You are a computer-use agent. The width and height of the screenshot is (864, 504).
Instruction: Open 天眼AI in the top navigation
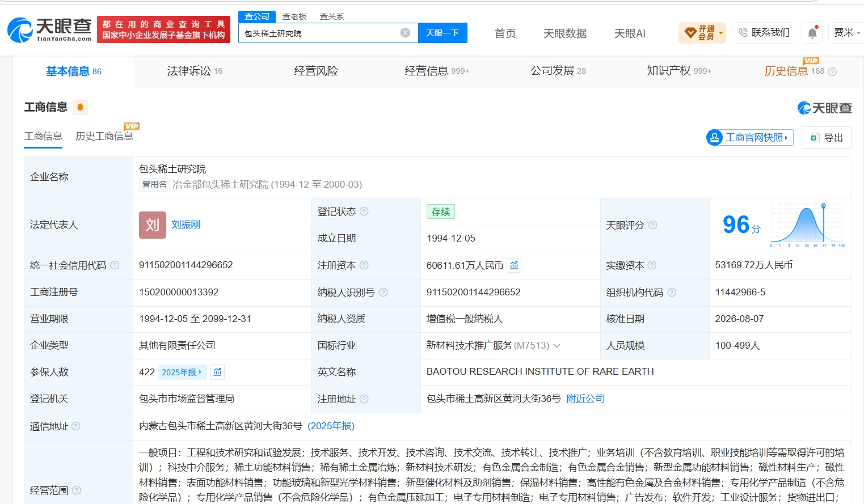point(630,33)
